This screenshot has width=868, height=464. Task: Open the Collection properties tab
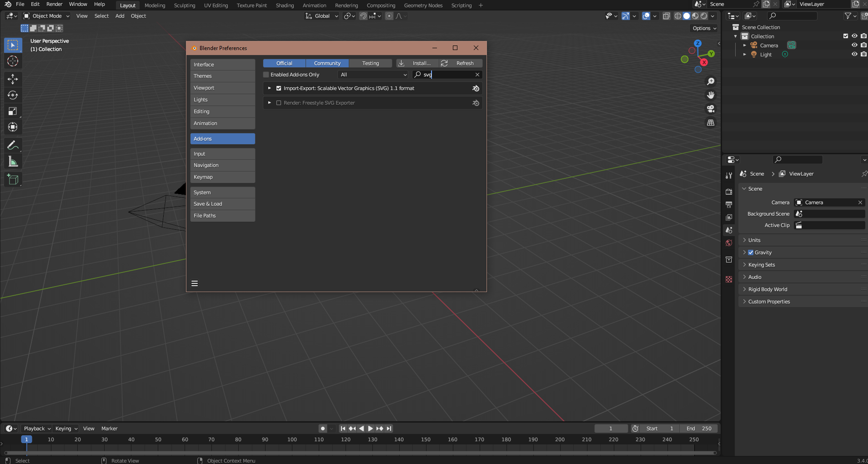(729, 259)
